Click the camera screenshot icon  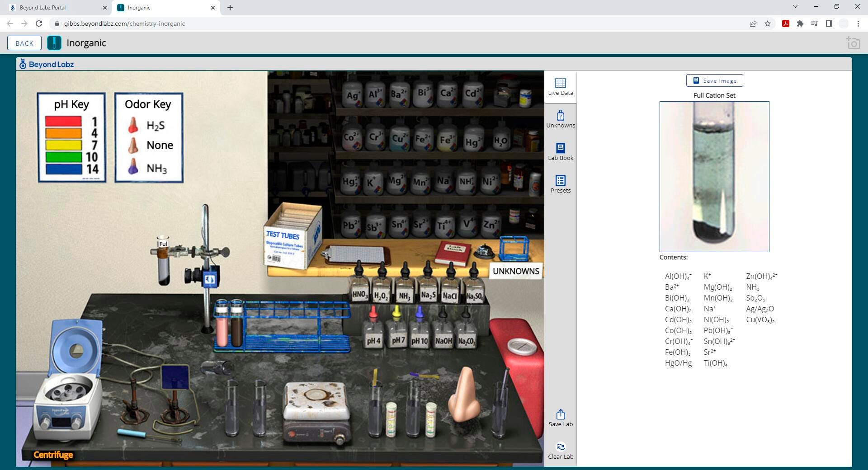pos(853,43)
